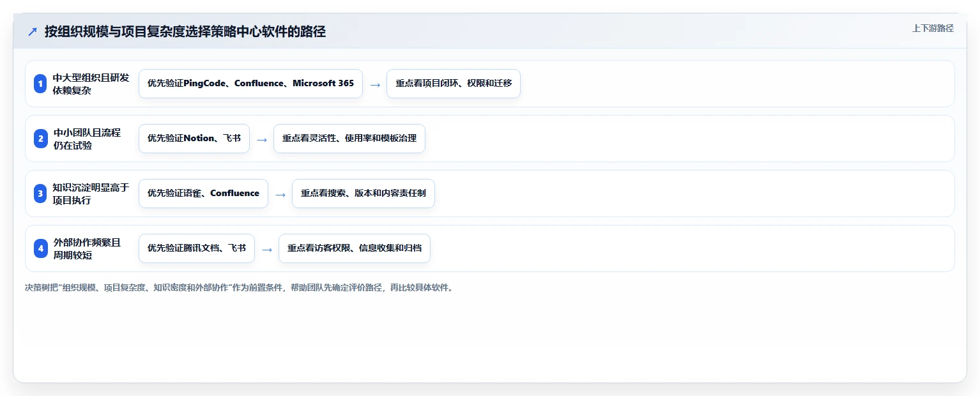
Task: Click the 中小团队且流程仍在试验 condition text
Action: point(86,139)
